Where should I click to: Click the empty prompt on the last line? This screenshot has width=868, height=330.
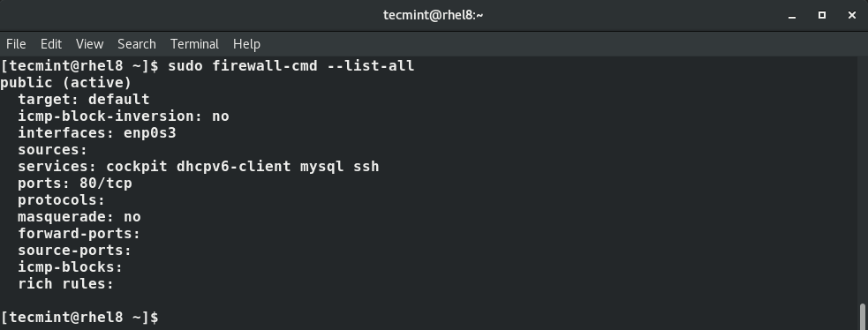[79, 318]
